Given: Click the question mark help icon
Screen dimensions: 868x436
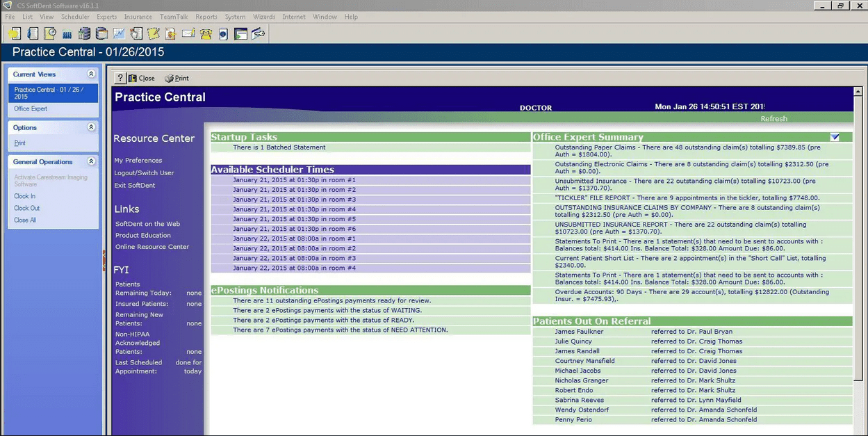Looking at the screenshot, I should (120, 78).
